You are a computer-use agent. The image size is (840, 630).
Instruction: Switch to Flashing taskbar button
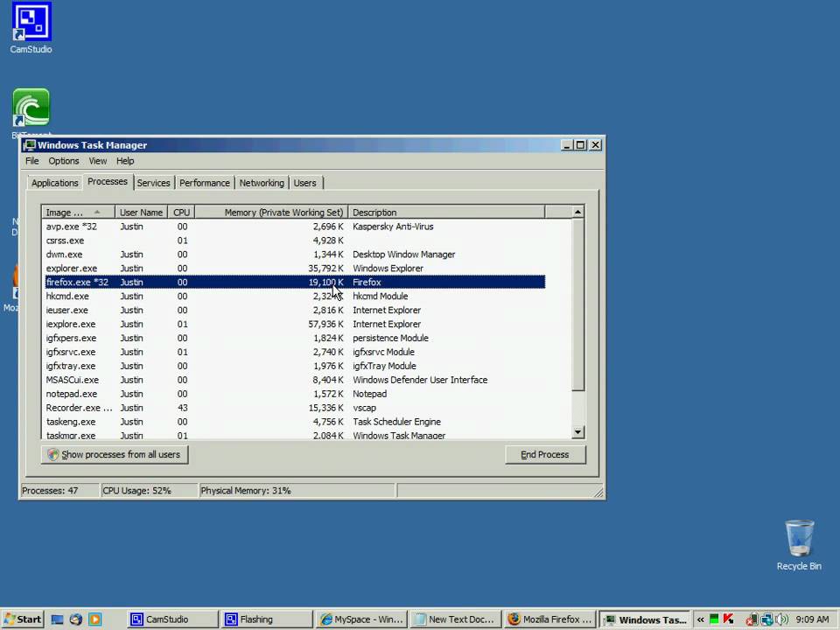coord(267,619)
